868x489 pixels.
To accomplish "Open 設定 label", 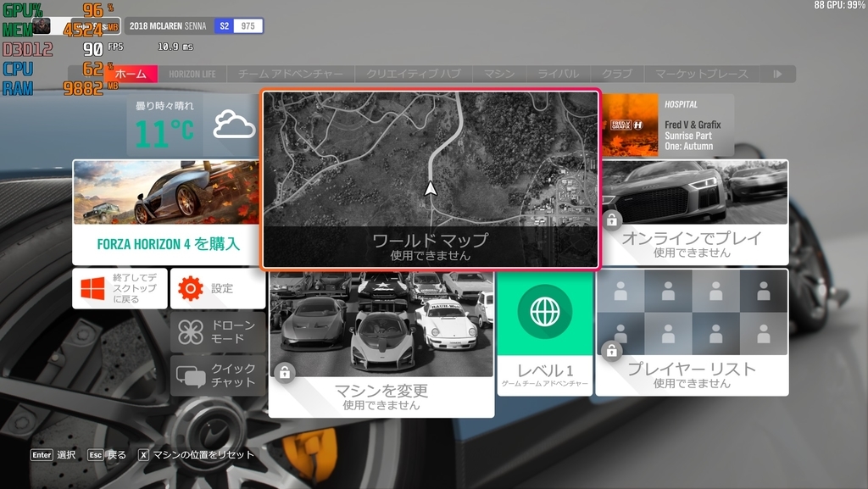I will point(222,288).
